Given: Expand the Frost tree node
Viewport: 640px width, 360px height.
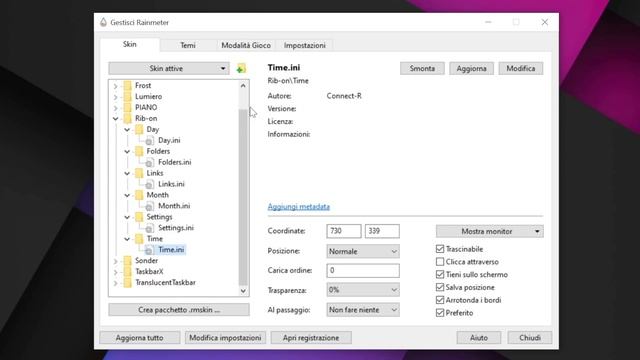Looking at the screenshot, I should 116,86.
